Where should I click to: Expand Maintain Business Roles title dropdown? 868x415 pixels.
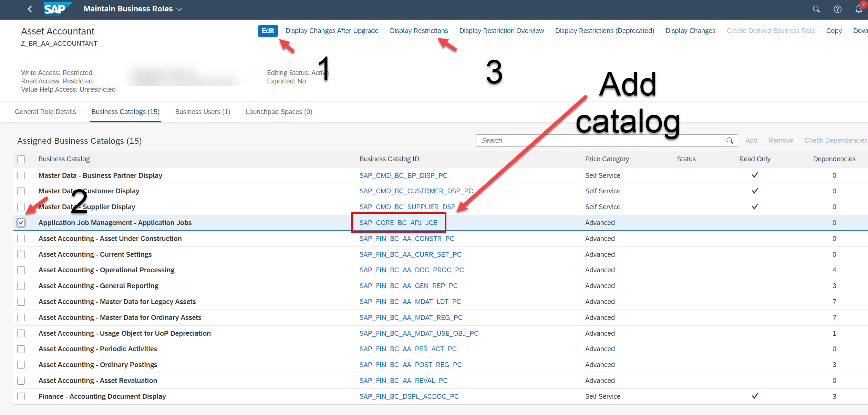click(179, 9)
